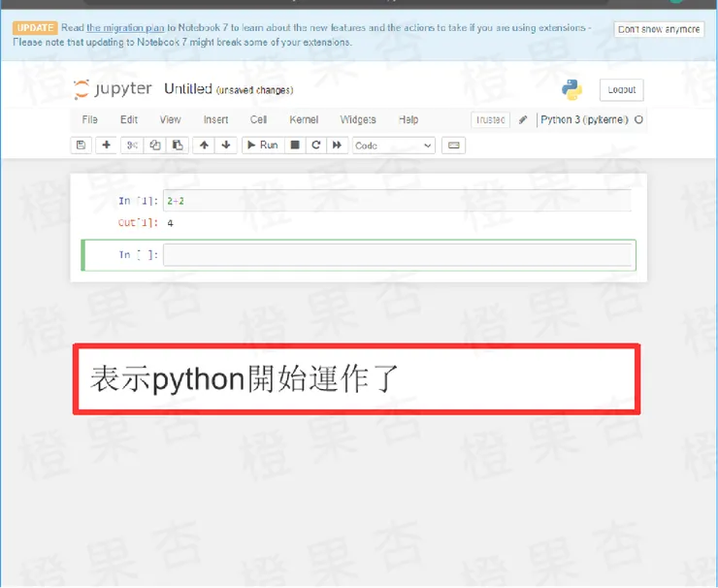Click the UPDATE badge
This screenshot has width=718, height=588.
click(x=35, y=28)
